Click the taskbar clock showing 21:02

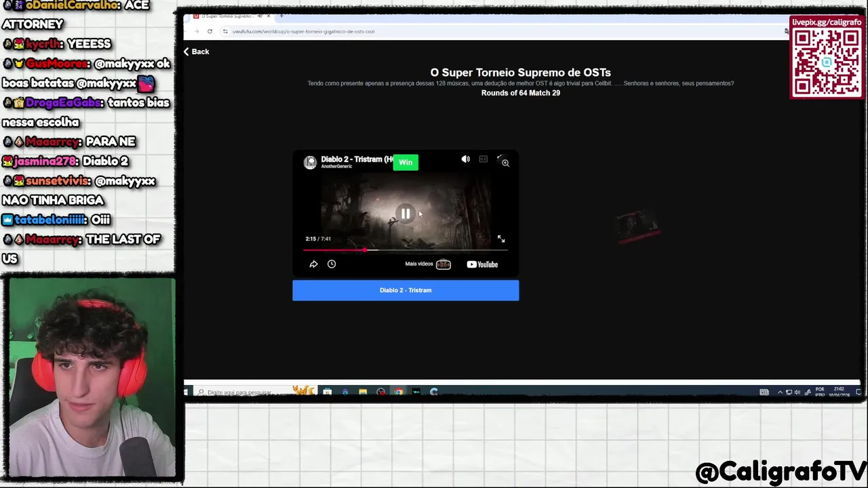pos(840,392)
